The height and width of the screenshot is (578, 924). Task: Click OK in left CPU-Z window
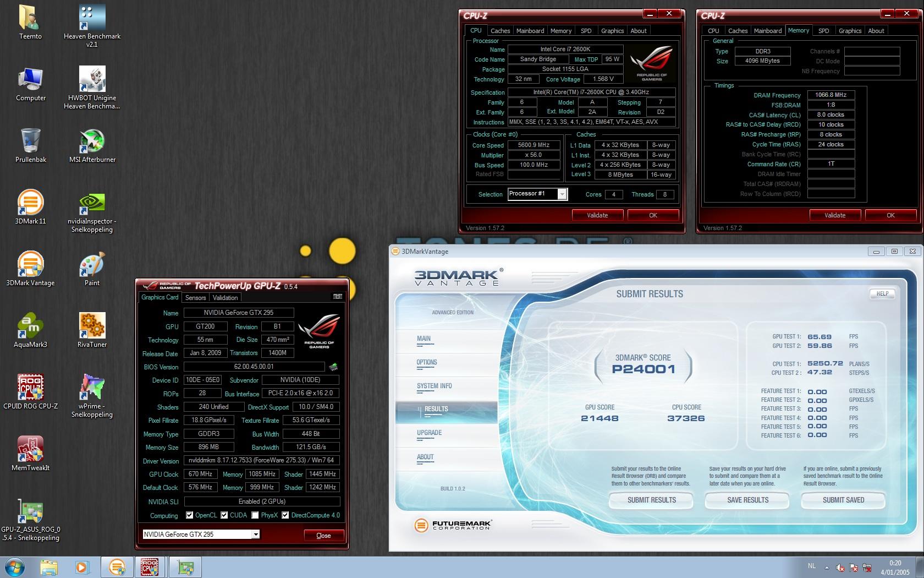[x=653, y=215]
